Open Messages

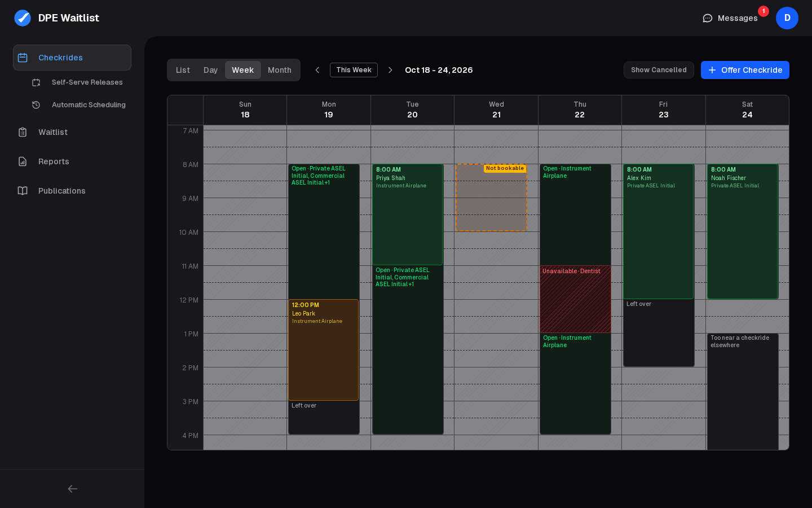click(x=730, y=18)
